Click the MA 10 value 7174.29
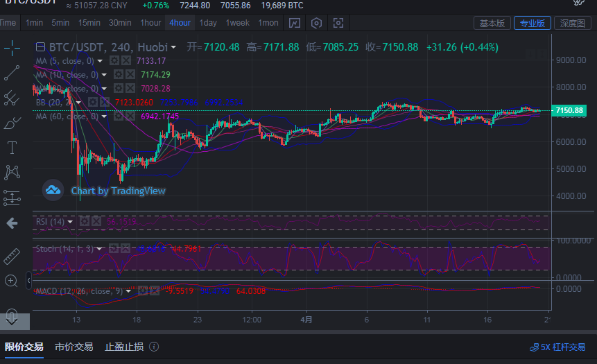This screenshot has width=597, height=364. pos(155,75)
